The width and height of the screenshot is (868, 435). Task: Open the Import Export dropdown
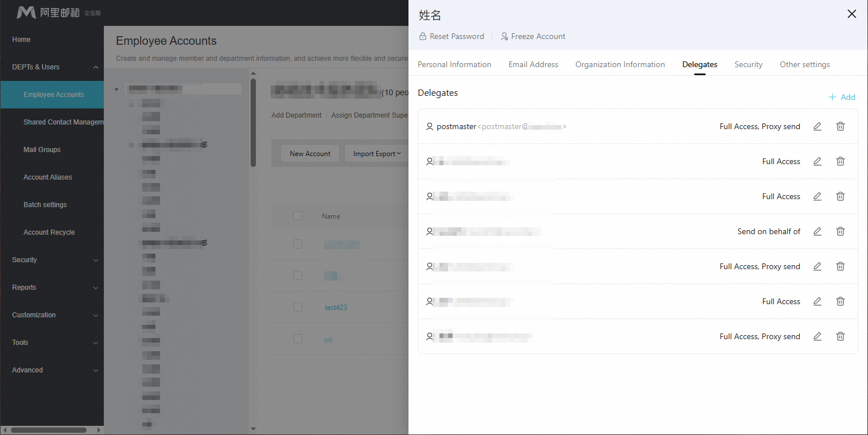click(x=377, y=154)
